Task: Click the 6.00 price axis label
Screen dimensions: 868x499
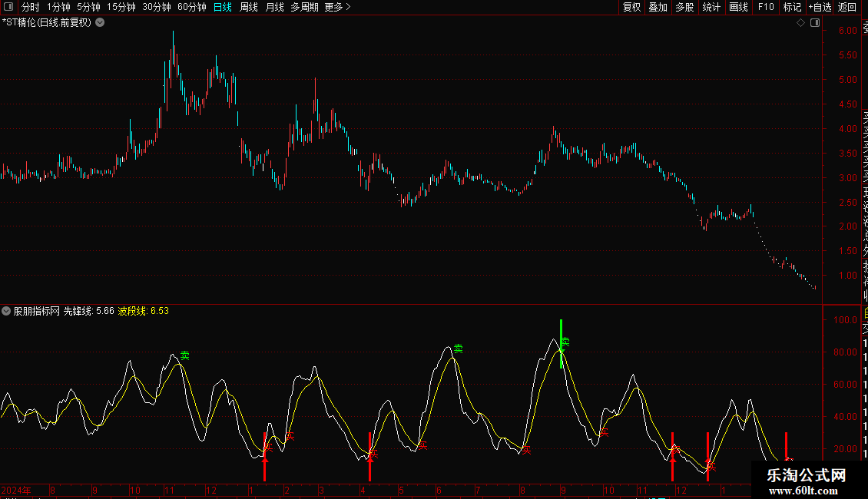Action: tap(848, 31)
